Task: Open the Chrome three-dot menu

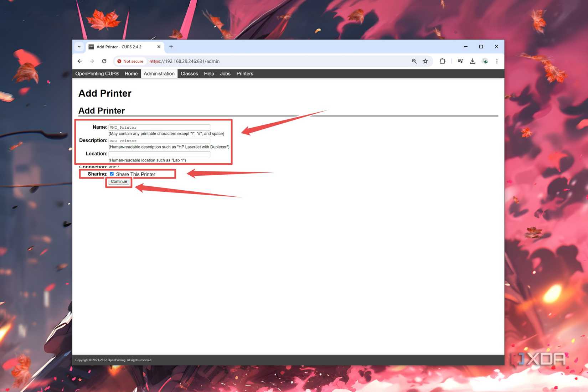Action: click(497, 61)
